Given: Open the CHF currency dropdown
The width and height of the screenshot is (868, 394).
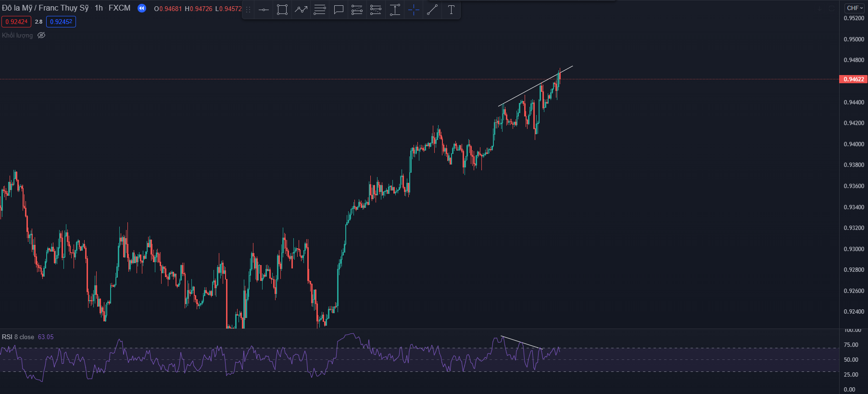Looking at the screenshot, I should (x=855, y=8).
